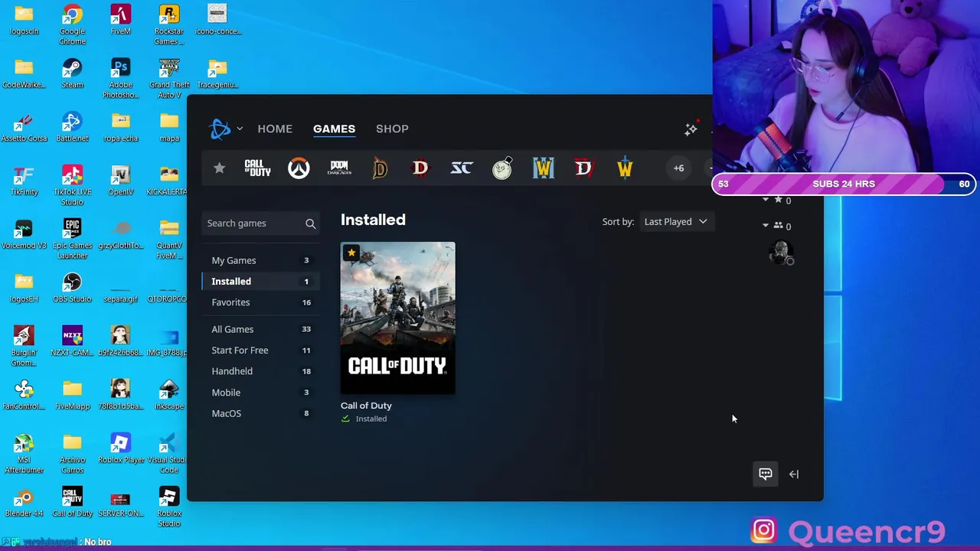Select the round hat-face game icon
The image size is (980, 551).
[502, 168]
